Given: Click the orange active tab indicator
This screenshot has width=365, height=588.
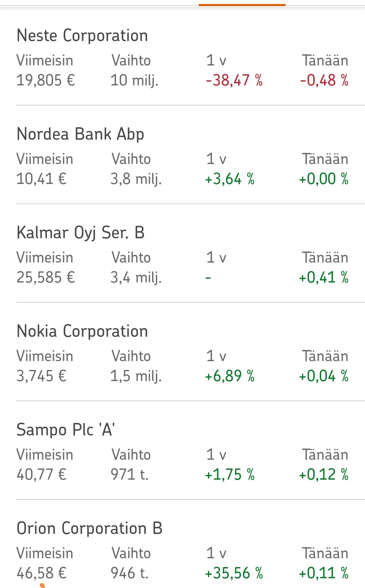Looking at the screenshot, I should coord(242,5).
